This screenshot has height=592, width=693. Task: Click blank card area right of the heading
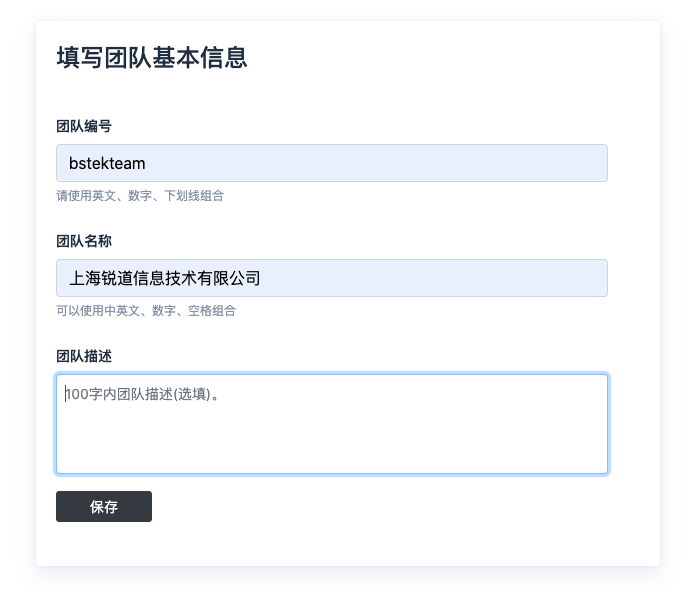click(x=450, y=58)
